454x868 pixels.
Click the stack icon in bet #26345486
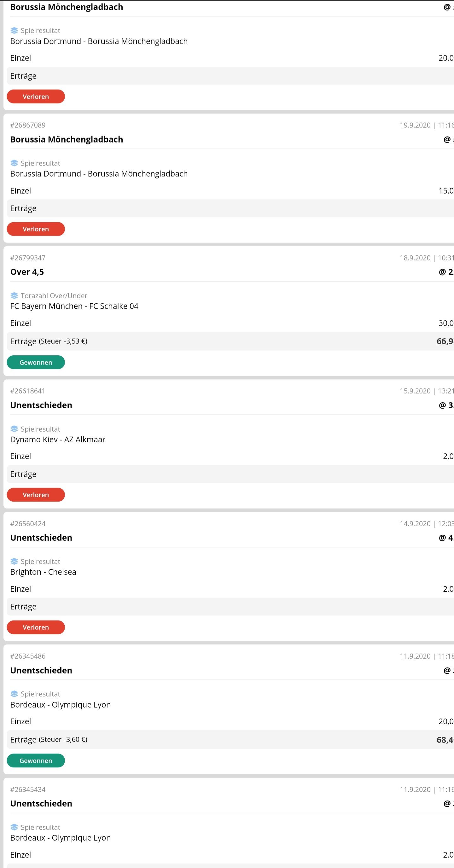(x=14, y=694)
